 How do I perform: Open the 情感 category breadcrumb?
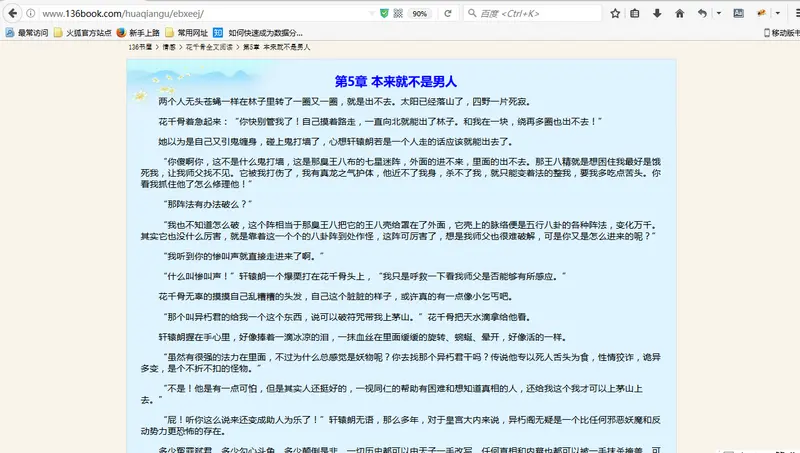[169, 47]
